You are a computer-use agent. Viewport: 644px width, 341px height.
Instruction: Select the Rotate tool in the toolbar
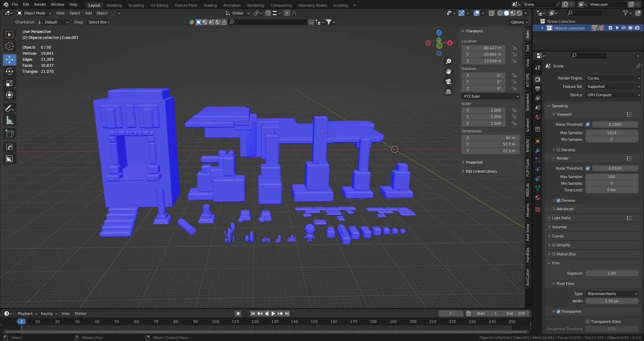click(x=9, y=71)
